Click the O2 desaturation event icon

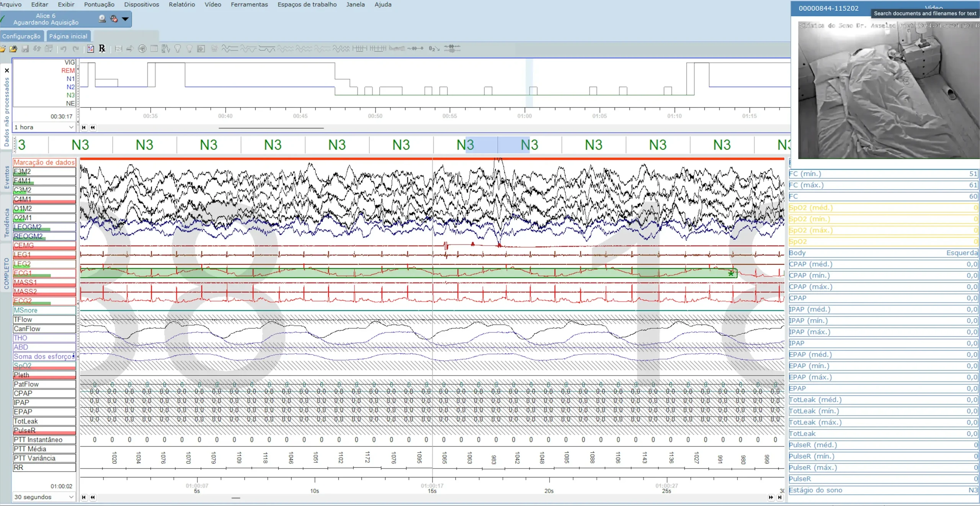click(434, 49)
